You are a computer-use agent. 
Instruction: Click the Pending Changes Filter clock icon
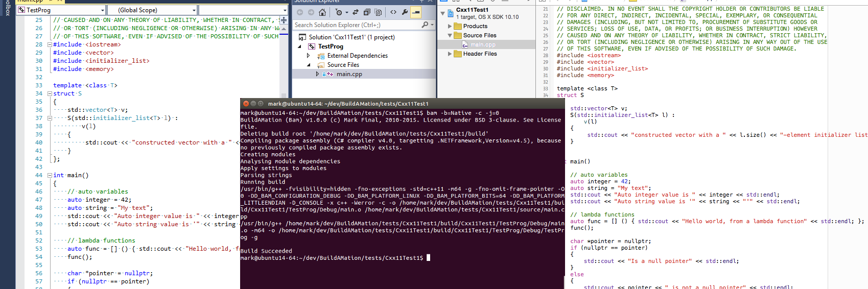pyautogui.click(x=339, y=12)
